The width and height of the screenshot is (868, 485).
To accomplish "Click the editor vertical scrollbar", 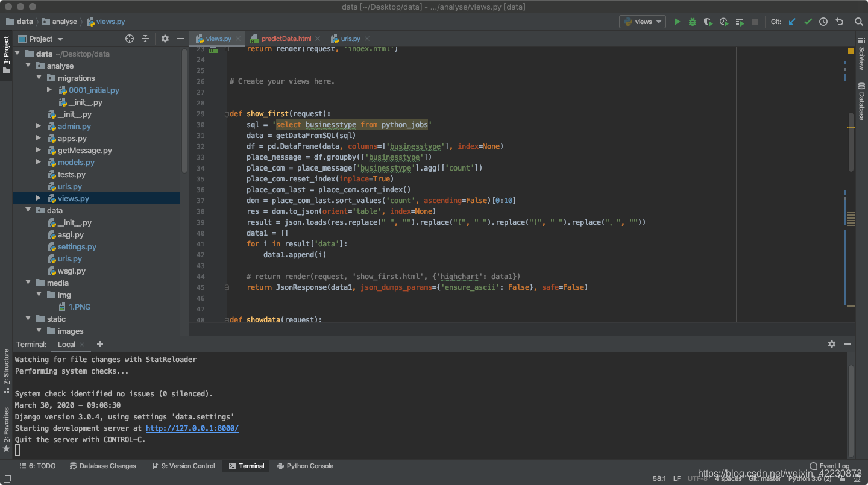I will click(851, 142).
